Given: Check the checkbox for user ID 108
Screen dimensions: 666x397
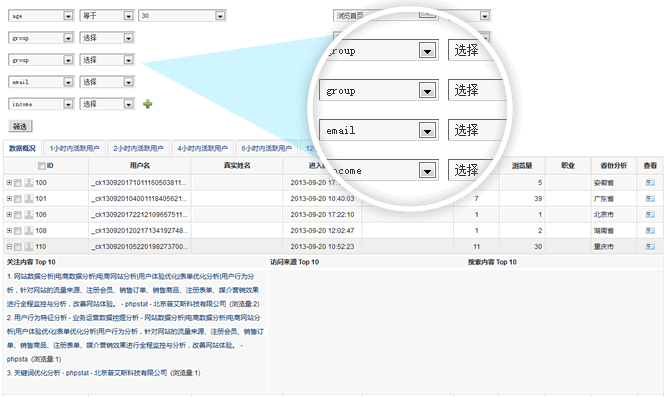Looking at the screenshot, I should pos(17,231).
